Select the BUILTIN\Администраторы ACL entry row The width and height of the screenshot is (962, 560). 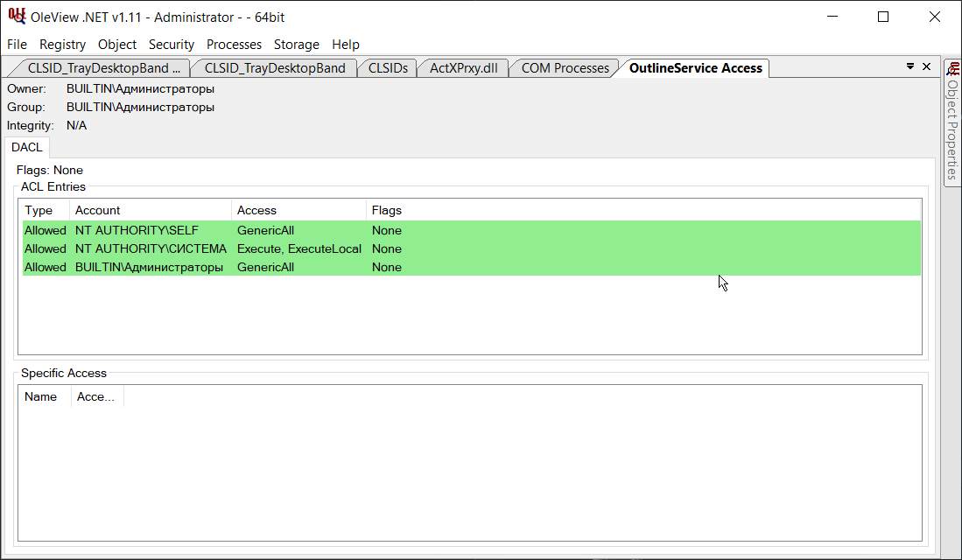[x=471, y=267]
